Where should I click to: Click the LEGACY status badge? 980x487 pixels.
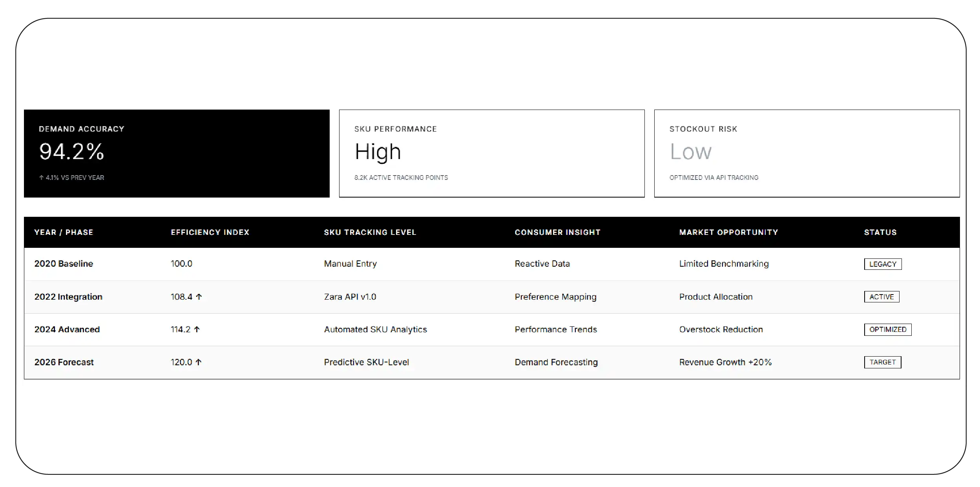883,264
